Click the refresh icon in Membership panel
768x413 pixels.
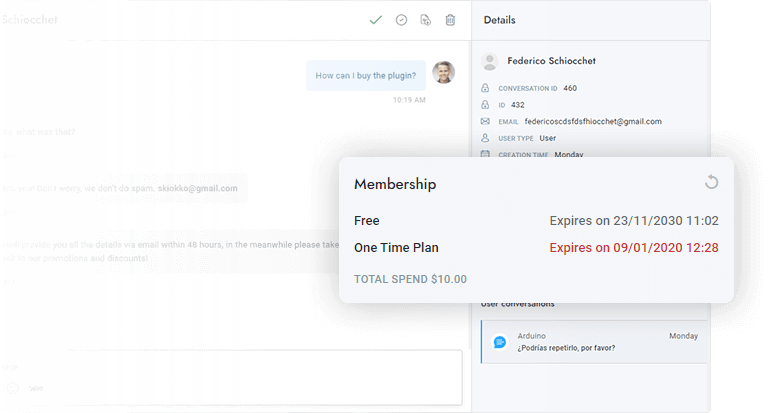(711, 182)
